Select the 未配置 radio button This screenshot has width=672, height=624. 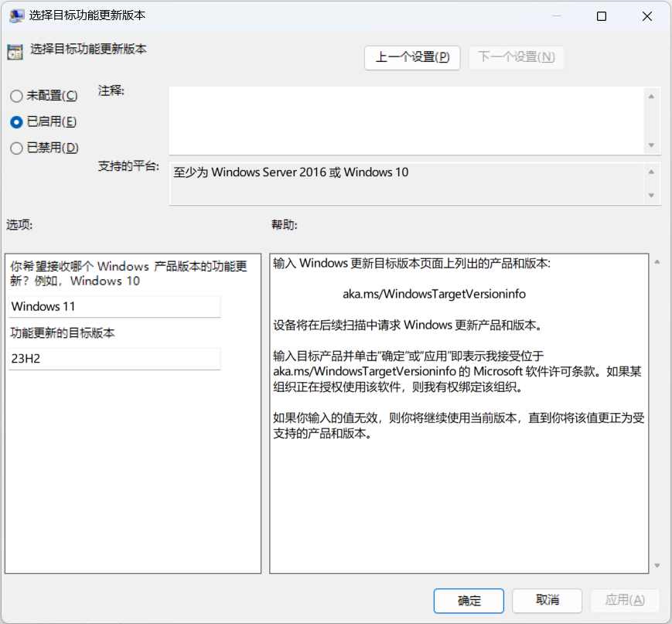point(16,96)
